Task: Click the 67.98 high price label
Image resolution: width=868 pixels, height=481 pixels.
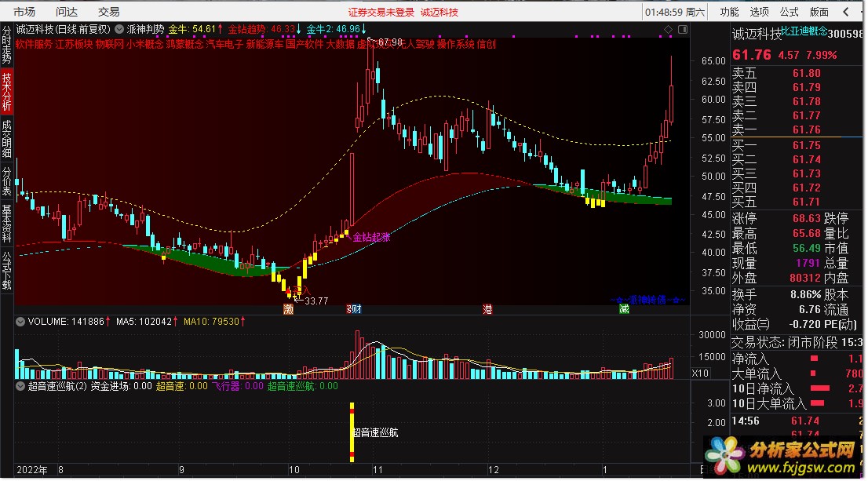Action: pos(390,42)
